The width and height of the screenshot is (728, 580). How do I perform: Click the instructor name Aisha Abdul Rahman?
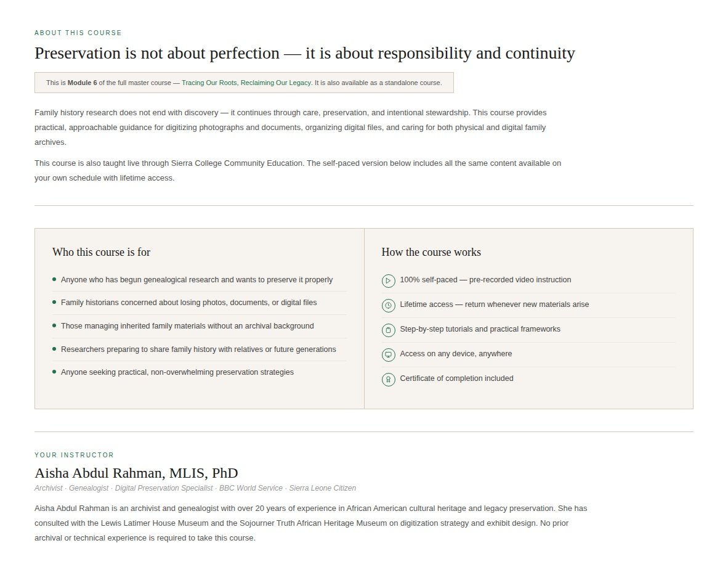pyautogui.click(x=136, y=473)
